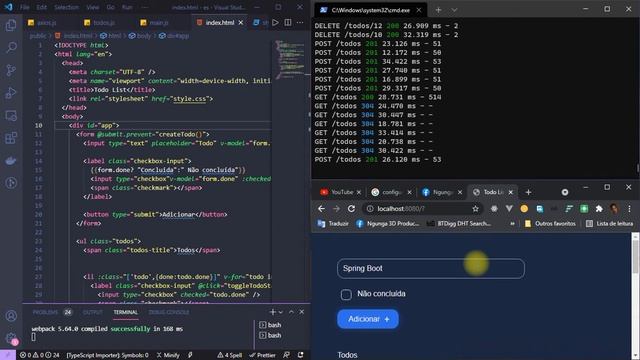Close the index.html editor tab
Screen dimensions: 640x360
[241, 22]
